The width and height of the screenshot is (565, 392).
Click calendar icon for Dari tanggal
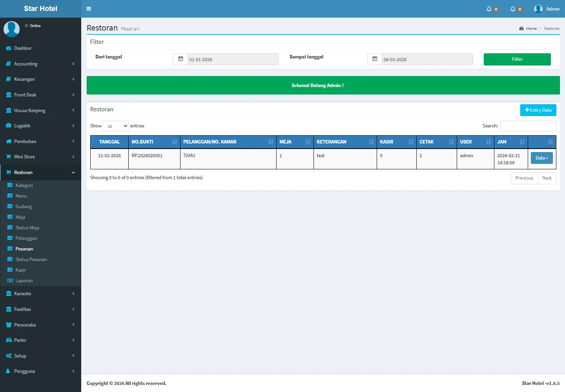(180, 59)
